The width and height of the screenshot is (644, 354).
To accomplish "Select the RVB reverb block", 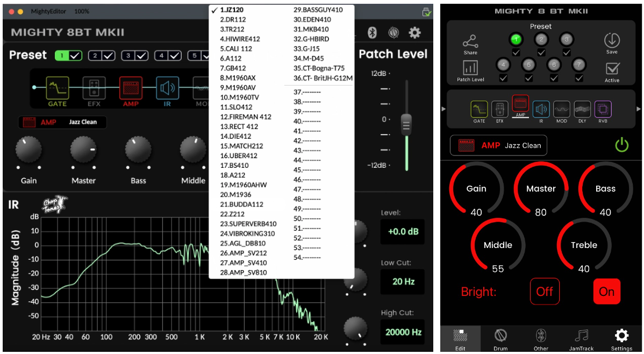I will click(x=603, y=110).
